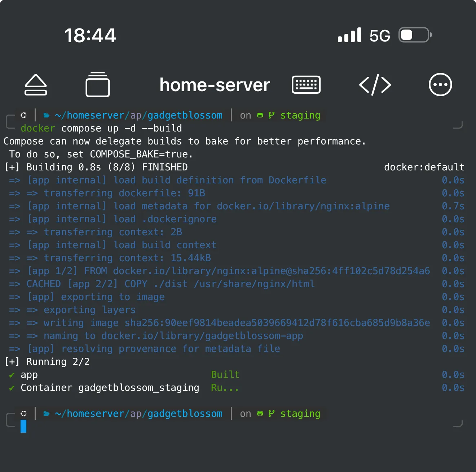
Task: Tap the home-server session title
Action: tap(215, 85)
